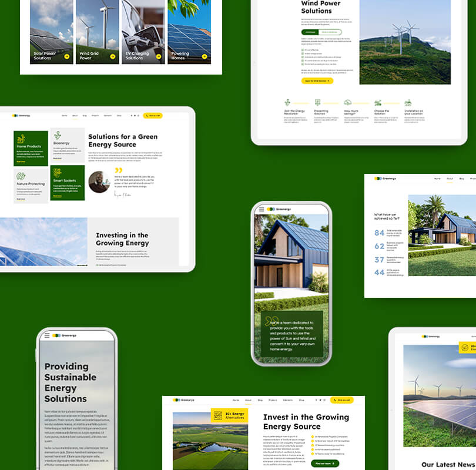Screen dimensions: 476x470
Task: Click the 44 statistic number
Action: coord(379,273)
